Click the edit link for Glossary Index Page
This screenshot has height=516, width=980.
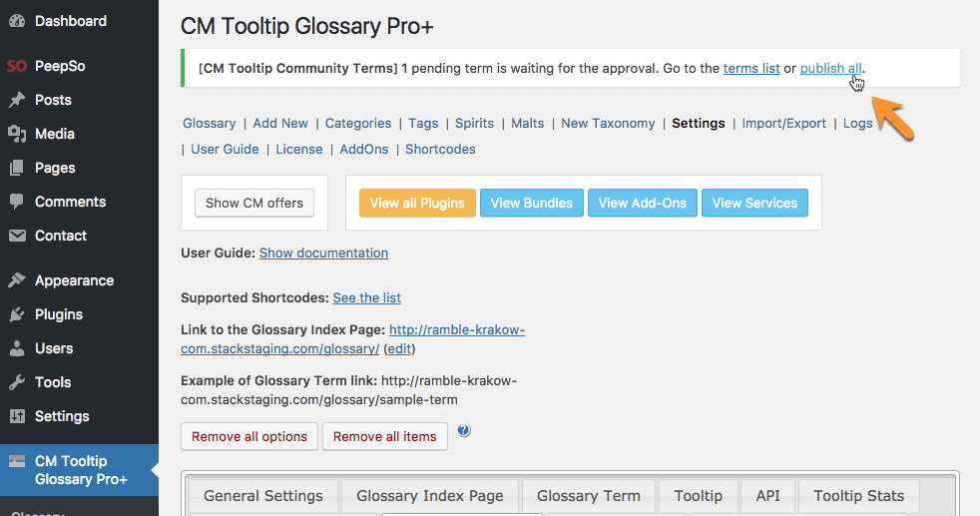tap(399, 348)
